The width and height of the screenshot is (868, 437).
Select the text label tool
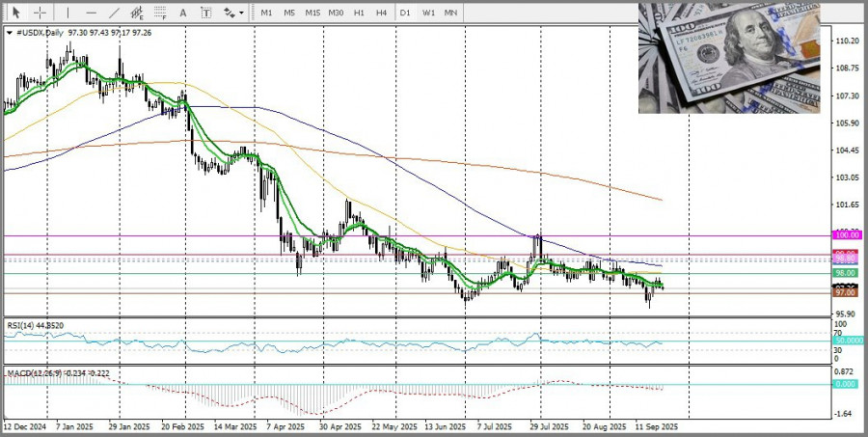[206, 13]
